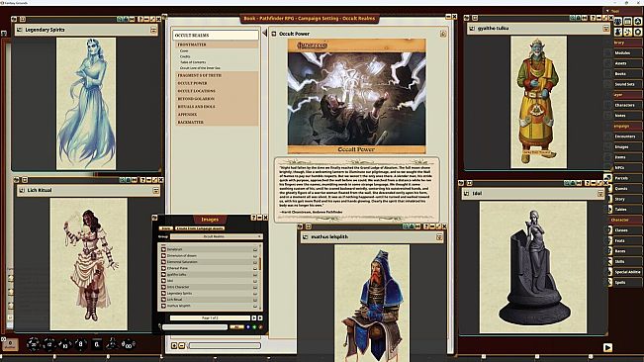
Task: Click the search field in Images window
Action: pos(195,327)
